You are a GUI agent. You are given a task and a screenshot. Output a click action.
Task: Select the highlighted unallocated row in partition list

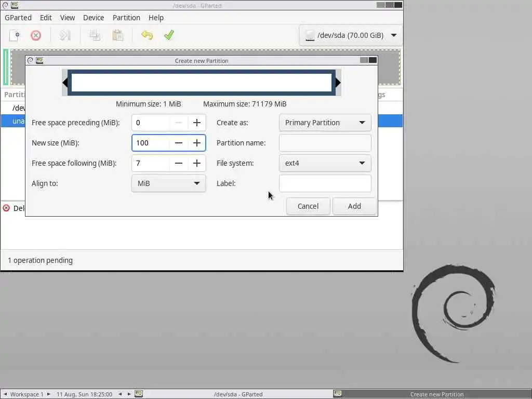coord(202,121)
